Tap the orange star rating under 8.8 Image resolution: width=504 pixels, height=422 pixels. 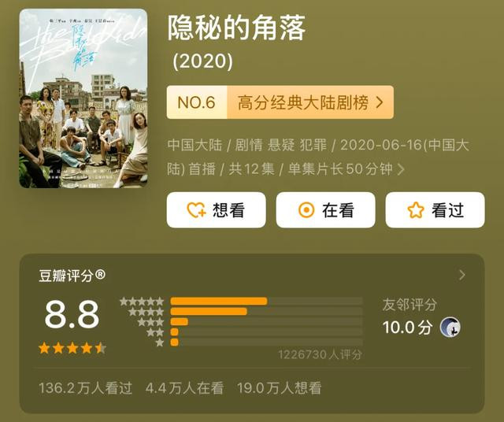click(72, 348)
